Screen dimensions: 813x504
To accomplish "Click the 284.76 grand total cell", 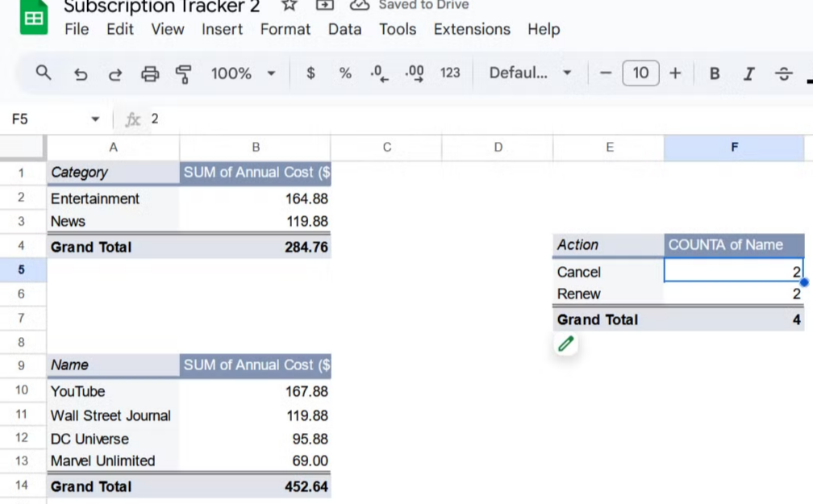I will point(255,247).
